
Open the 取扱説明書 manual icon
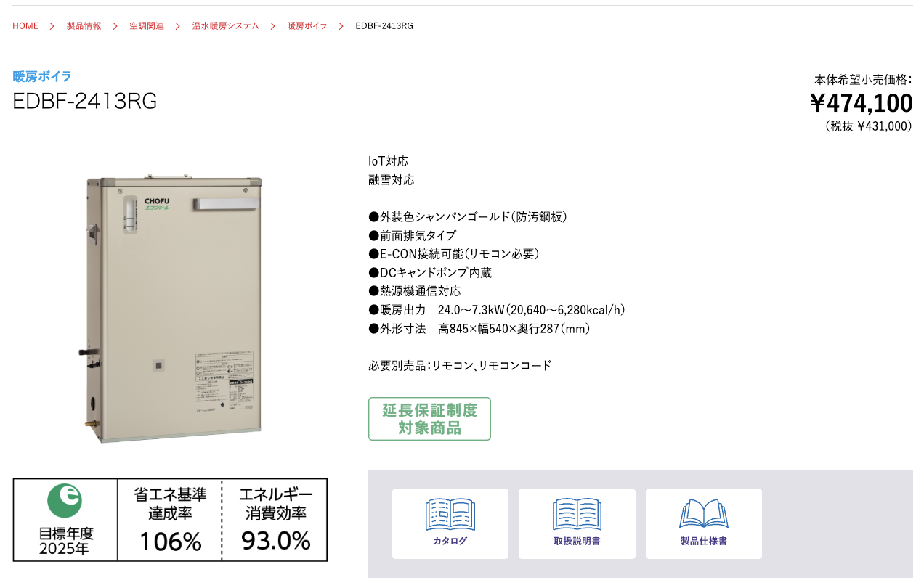pos(577,514)
